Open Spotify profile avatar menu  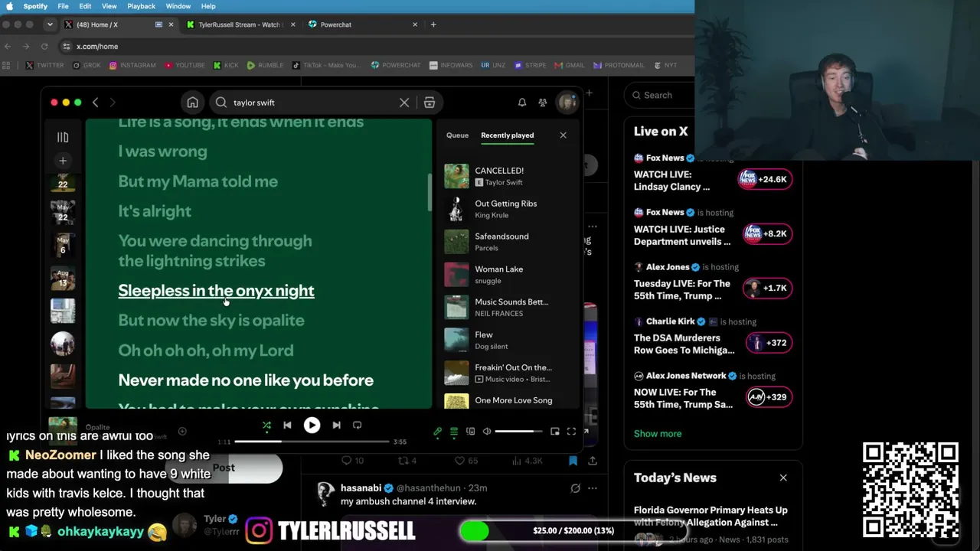pos(567,103)
